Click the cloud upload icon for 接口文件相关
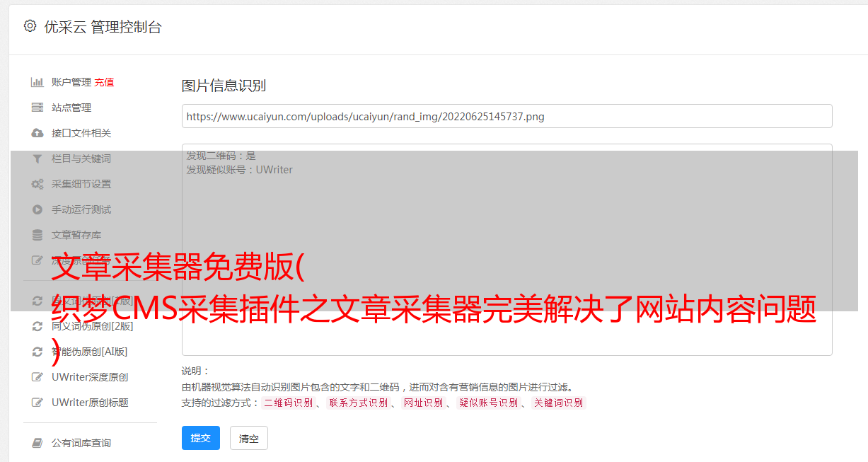 pyautogui.click(x=37, y=133)
